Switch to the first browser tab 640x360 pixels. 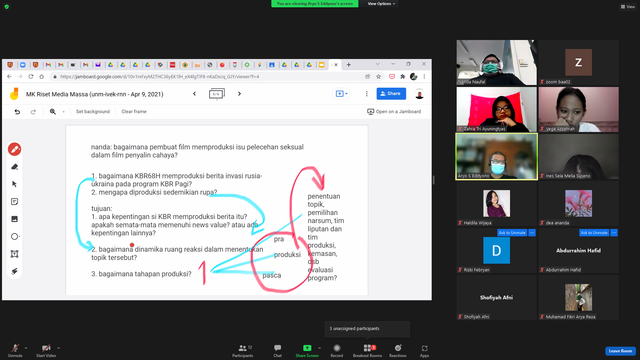10,64
